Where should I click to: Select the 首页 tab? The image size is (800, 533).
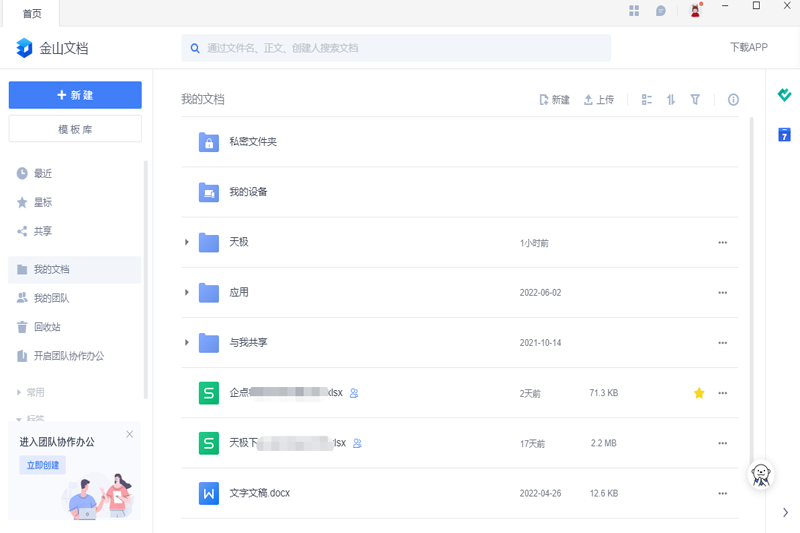[x=32, y=13]
